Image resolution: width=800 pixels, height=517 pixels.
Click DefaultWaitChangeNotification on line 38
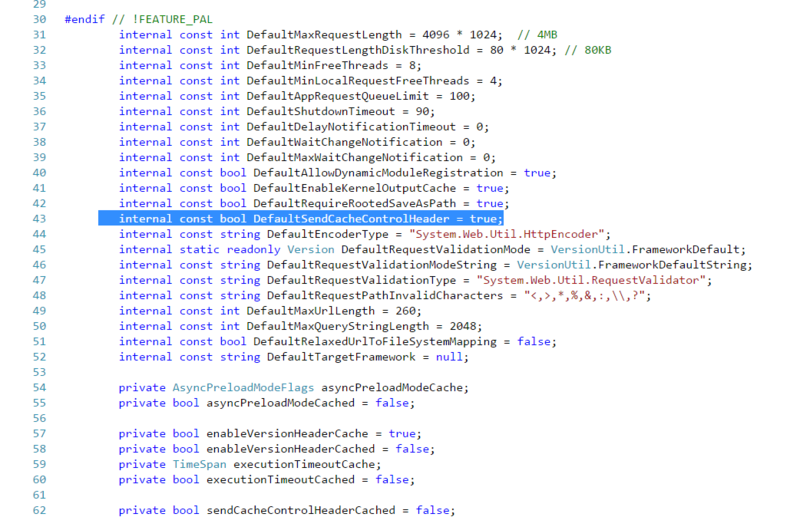click(x=344, y=142)
